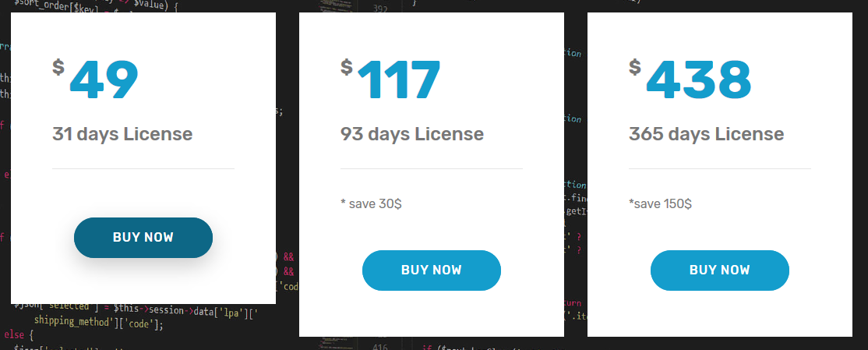Select the 438 price figure
Viewport: 868px width, 350px height.
point(699,80)
